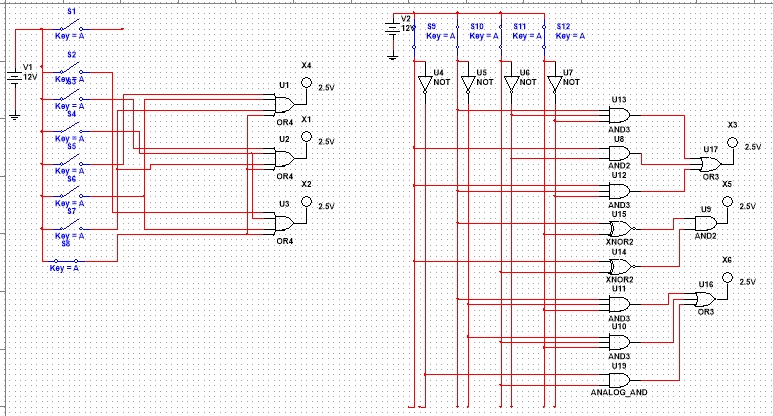Select the U11 AND3 gate symbol
The width and height of the screenshot is (773, 416).
(619, 304)
